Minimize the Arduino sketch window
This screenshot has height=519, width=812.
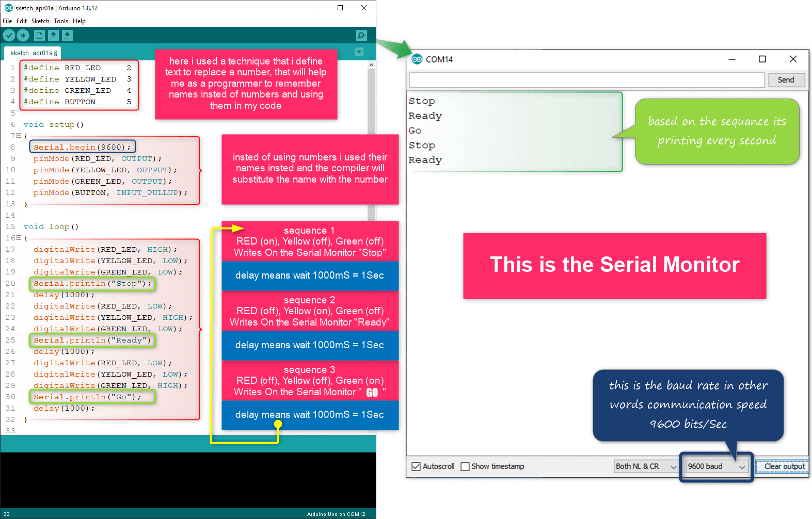click(317, 8)
